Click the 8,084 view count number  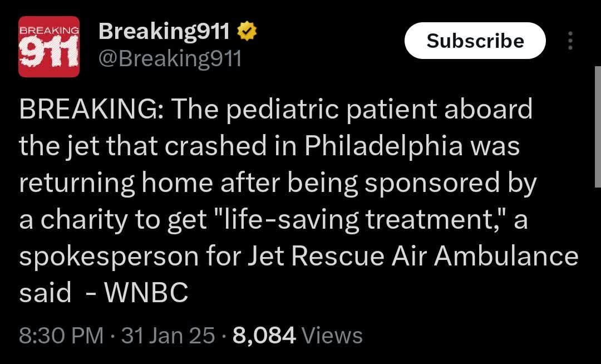pyautogui.click(x=263, y=336)
